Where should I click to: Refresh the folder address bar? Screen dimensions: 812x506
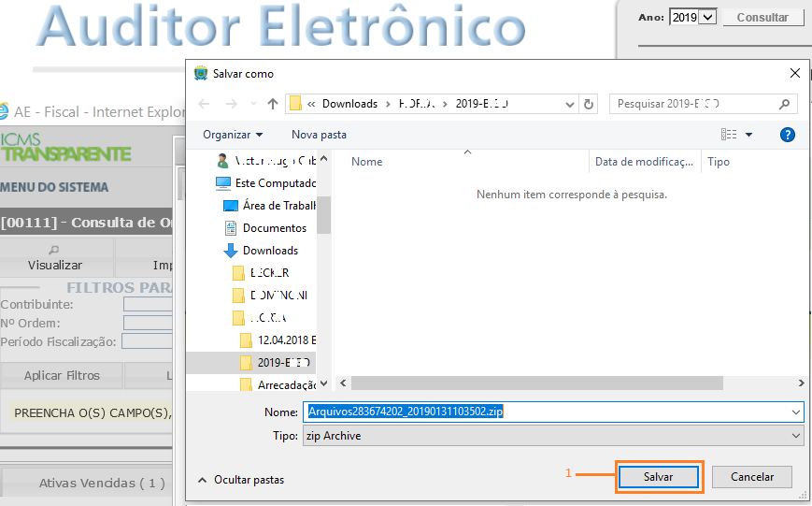pos(588,104)
